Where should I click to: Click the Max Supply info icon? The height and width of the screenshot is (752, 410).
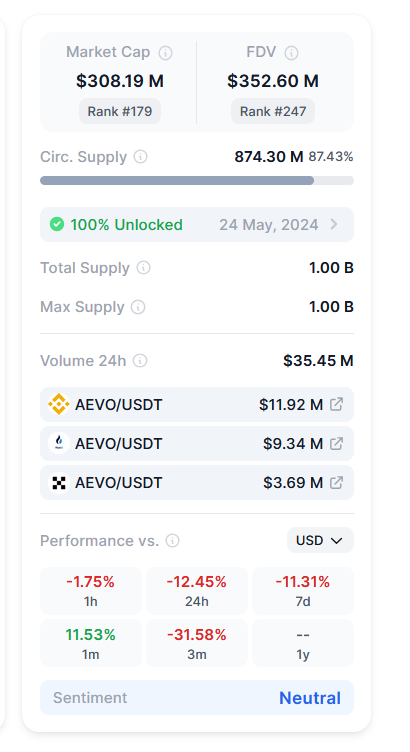pos(138,307)
